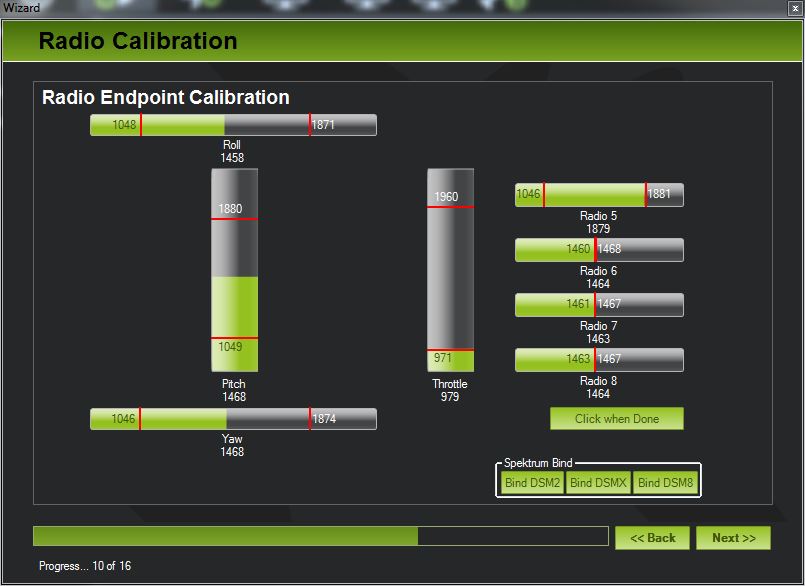Click the Radio 8 label

(598, 381)
